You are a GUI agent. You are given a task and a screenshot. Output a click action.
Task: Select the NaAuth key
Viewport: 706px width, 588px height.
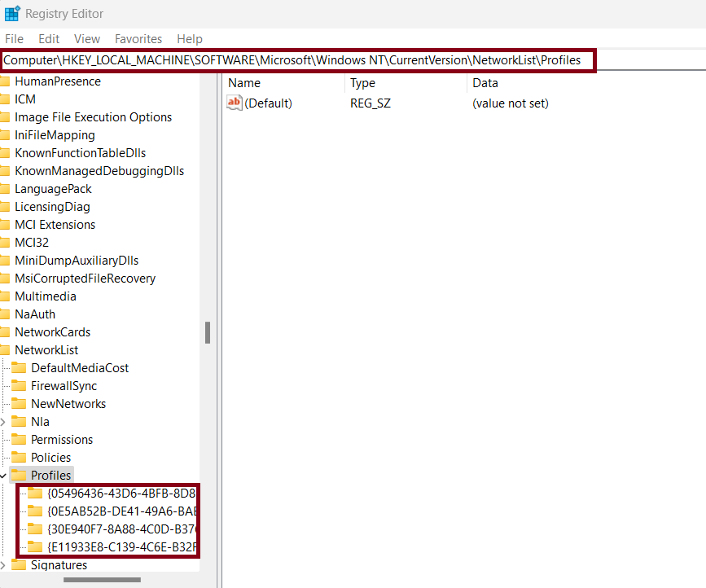tap(35, 314)
